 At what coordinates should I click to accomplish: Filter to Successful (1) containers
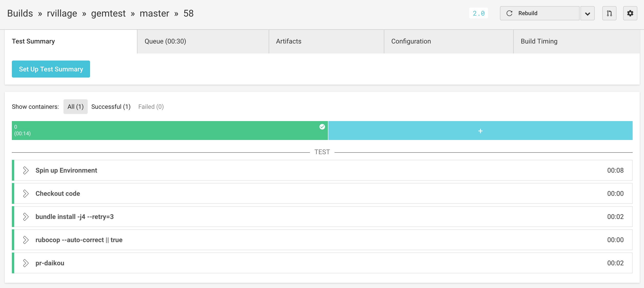click(111, 107)
